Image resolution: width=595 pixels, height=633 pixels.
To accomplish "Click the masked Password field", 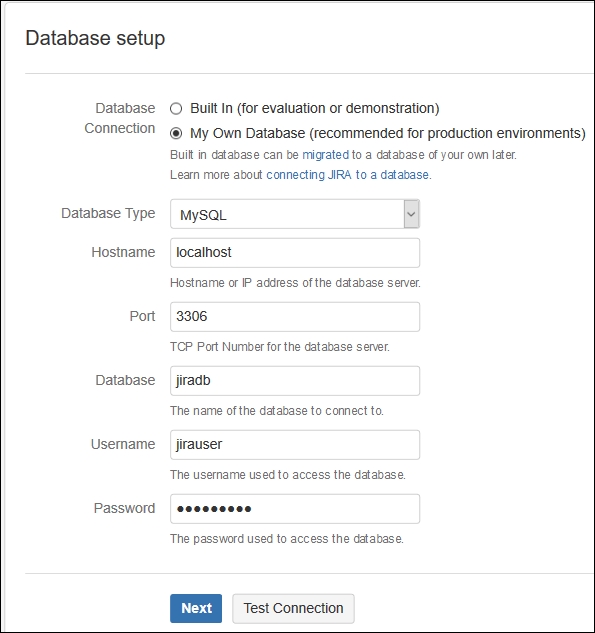I will coord(295,509).
